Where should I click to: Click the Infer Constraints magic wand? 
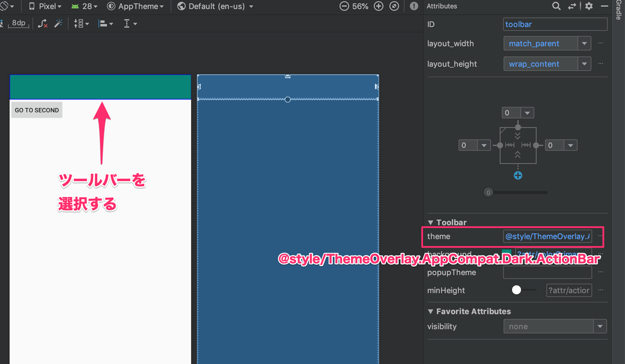[58, 23]
